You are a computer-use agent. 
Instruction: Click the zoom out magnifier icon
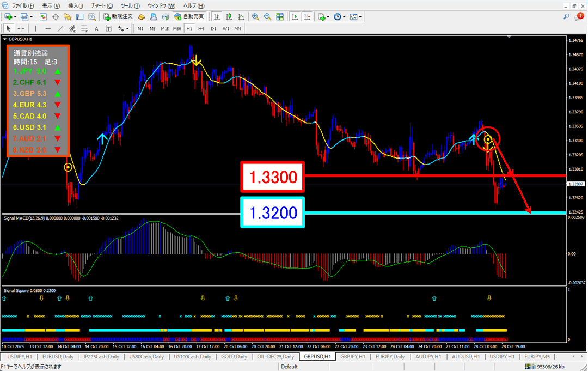(267, 17)
